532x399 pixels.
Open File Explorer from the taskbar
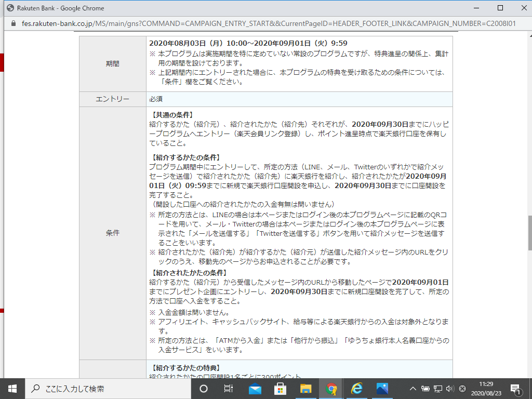[305, 389]
